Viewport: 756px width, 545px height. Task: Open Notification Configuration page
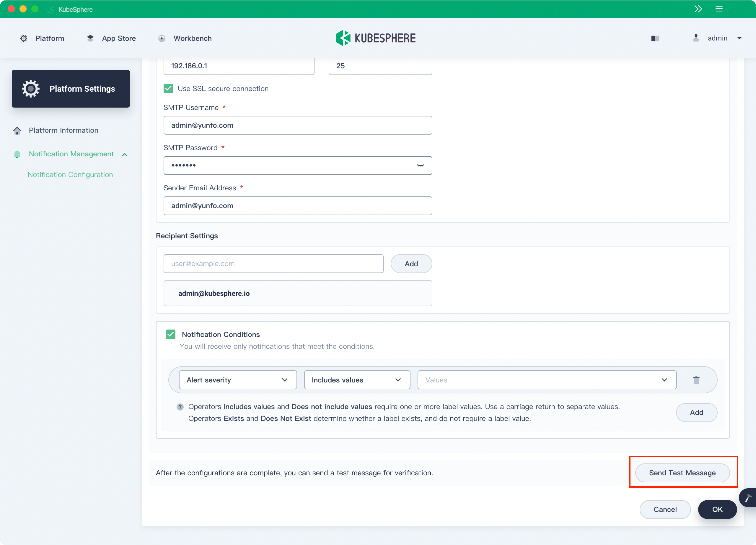point(71,174)
